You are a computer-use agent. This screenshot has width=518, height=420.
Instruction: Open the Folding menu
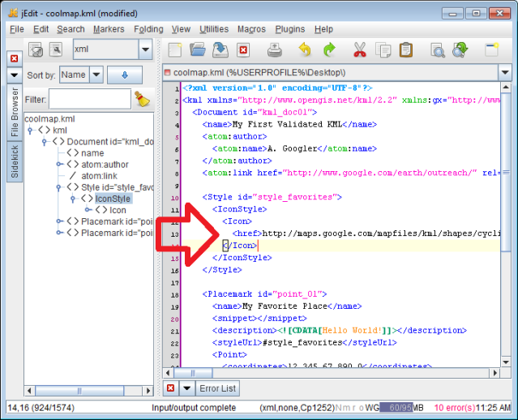click(148, 29)
